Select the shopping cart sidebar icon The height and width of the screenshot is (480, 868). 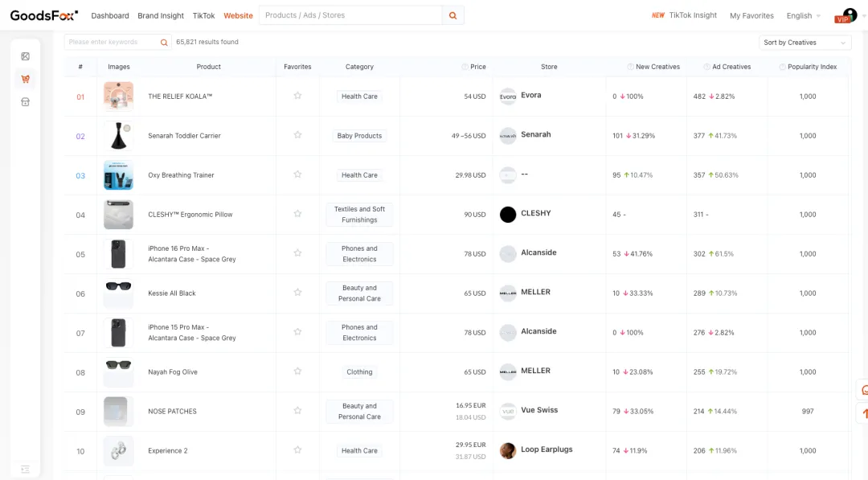coord(26,79)
